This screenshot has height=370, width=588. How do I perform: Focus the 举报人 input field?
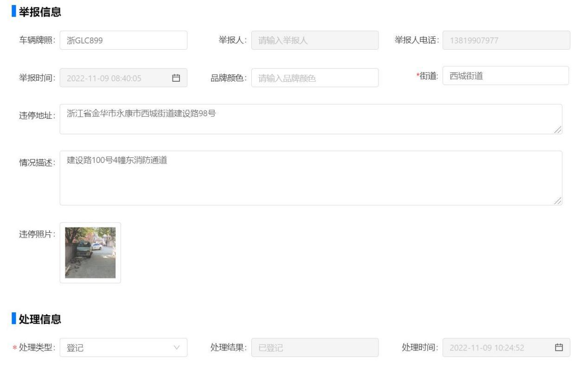pyautogui.click(x=314, y=40)
